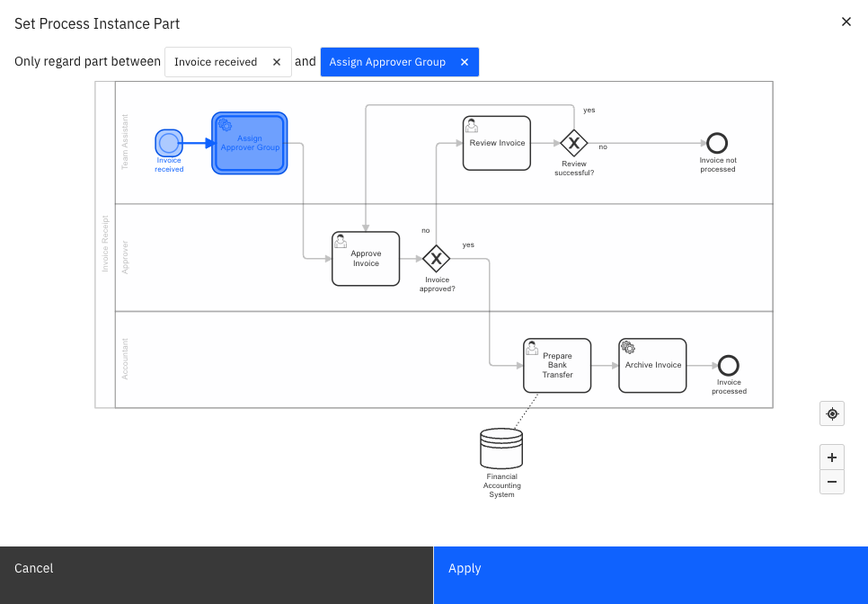Click the gear icon in Archive Invoice
Viewport: 868px width, 604px height.
pyautogui.click(x=628, y=348)
